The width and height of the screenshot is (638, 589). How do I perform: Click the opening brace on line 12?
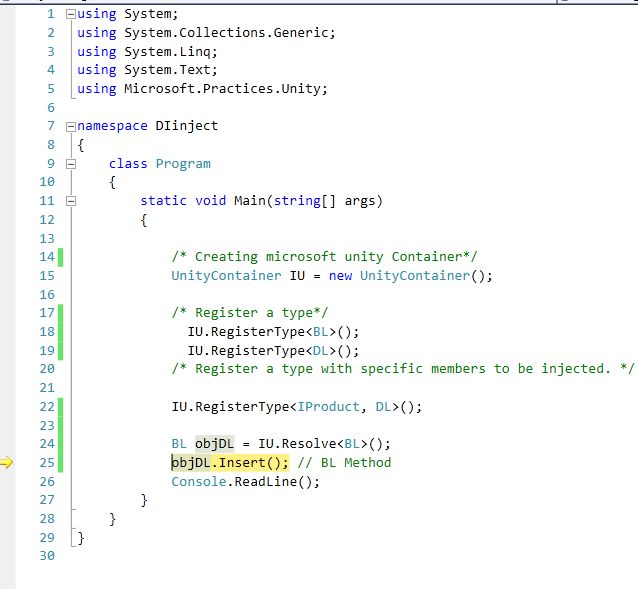[x=144, y=220]
